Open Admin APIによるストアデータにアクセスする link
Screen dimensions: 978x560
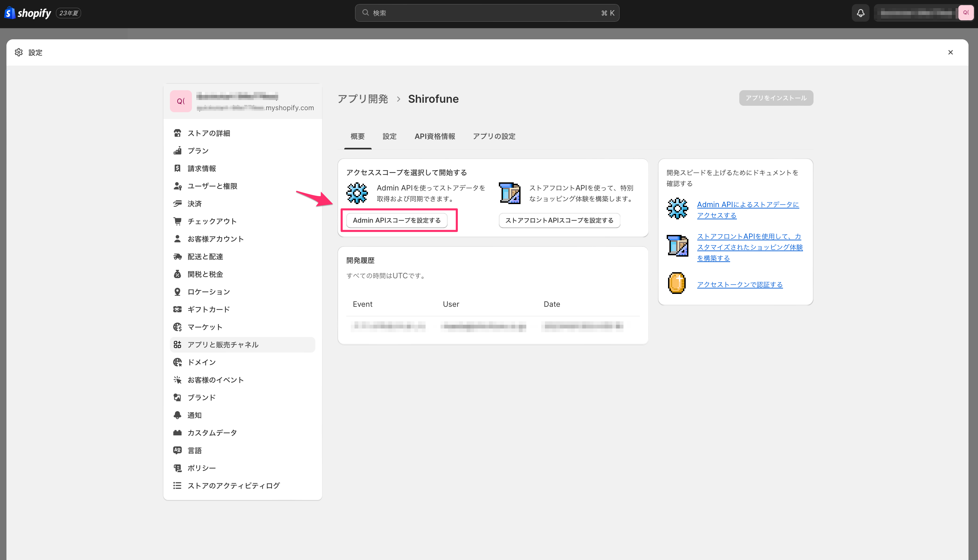[x=748, y=209]
